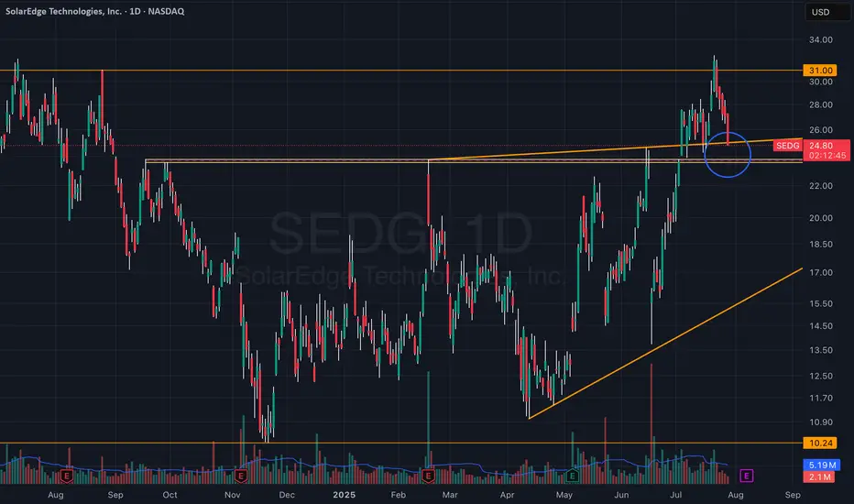The image size is (854, 504).
Task: Click the SolarEdge Technologies chart title
Action: (x=94, y=11)
